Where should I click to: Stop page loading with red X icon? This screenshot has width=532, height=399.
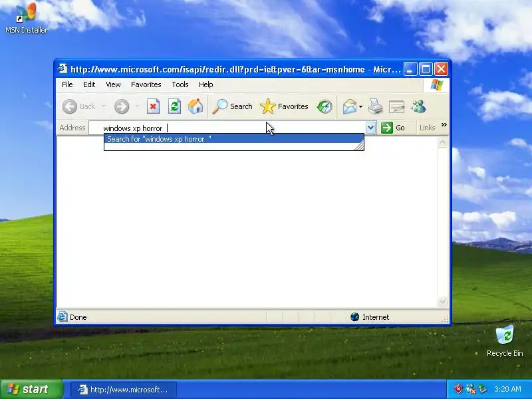click(x=153, y=106)
